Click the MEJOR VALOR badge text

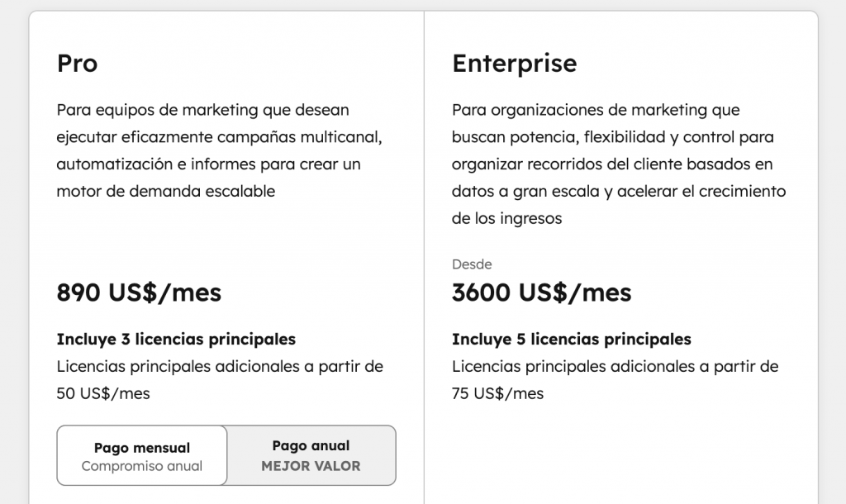(310, 466)
